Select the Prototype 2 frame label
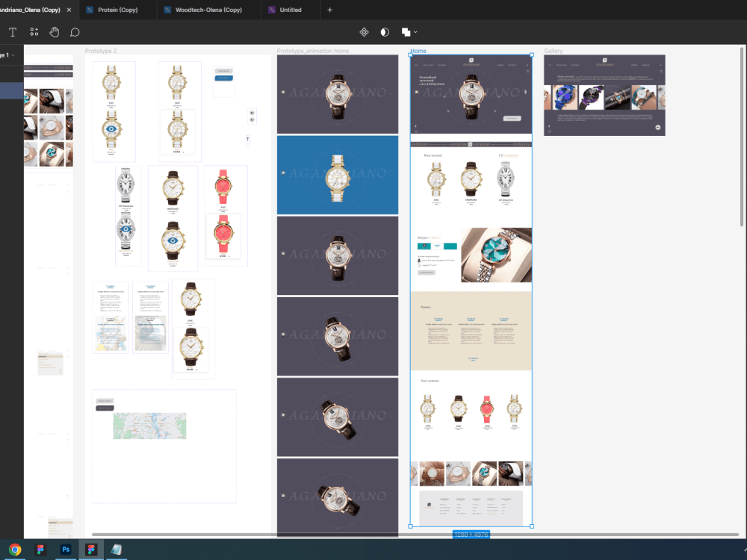 pos(101,51)
